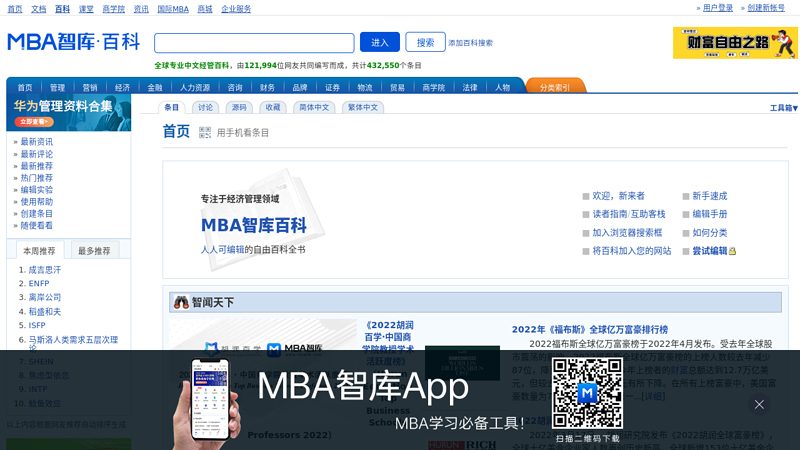The height and width of the screenshot is (450, 800).
Task: Click 新手速成 link
Action: (x=710, y=196)
